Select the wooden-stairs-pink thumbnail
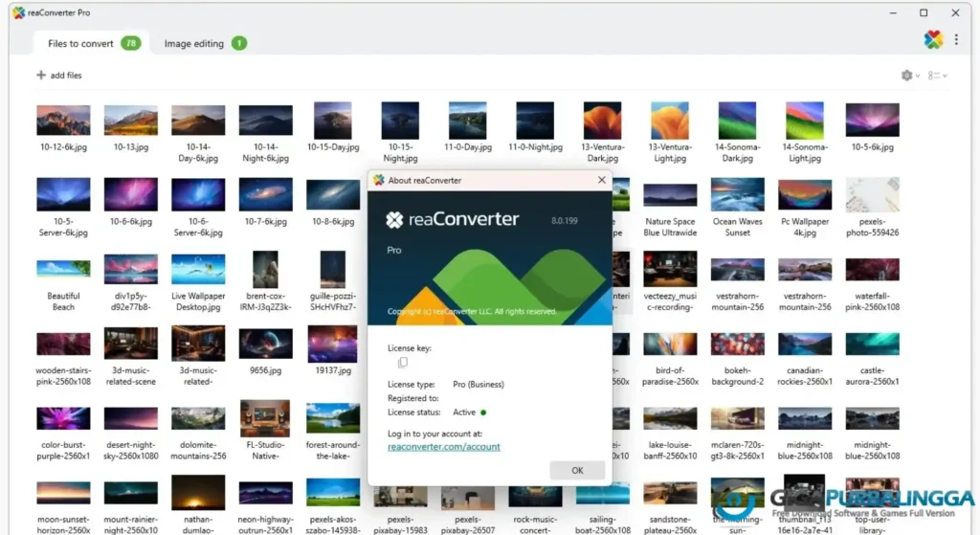The image size is (980, 535). [63, 344]
